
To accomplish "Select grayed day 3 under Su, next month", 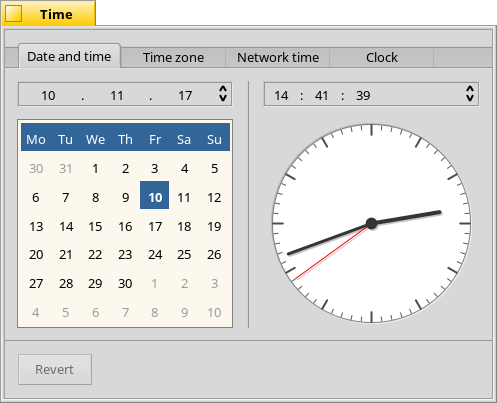I will coord(214,284).
